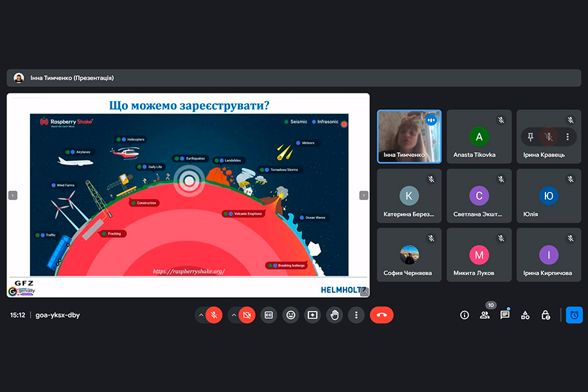Image resolution: width=588 pixels, height=392 pixels.
Task: Select Anasta Tikovka participant tile
Action: (x=479, y=137)
